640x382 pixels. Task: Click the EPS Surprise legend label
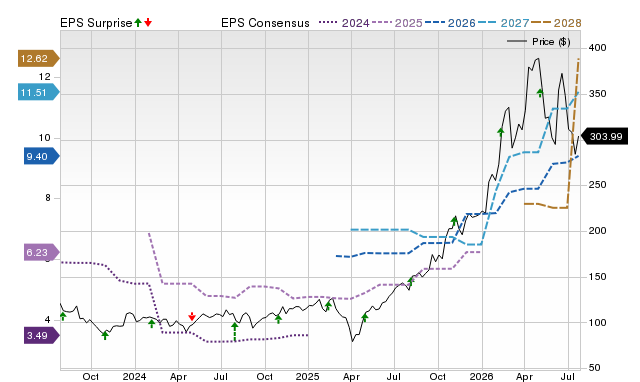(x=96, y=23)
